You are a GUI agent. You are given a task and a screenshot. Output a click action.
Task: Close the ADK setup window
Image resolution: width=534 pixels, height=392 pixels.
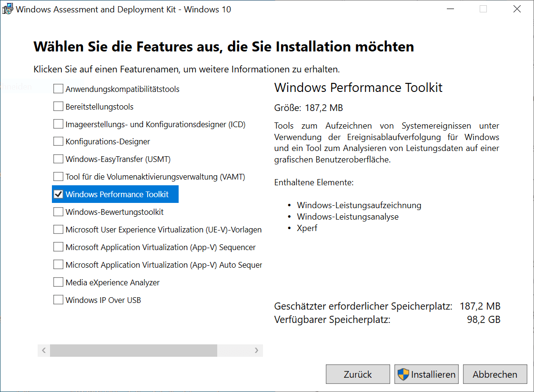pos(517,9)
